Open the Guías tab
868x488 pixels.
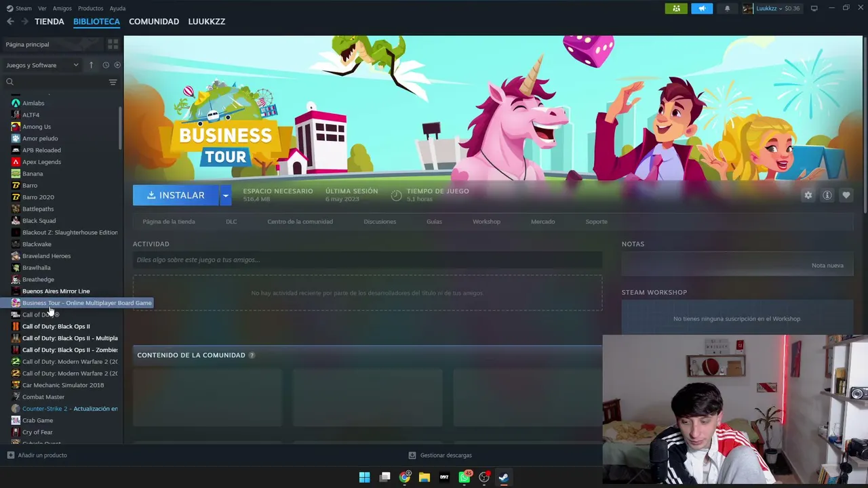(434, 222)
